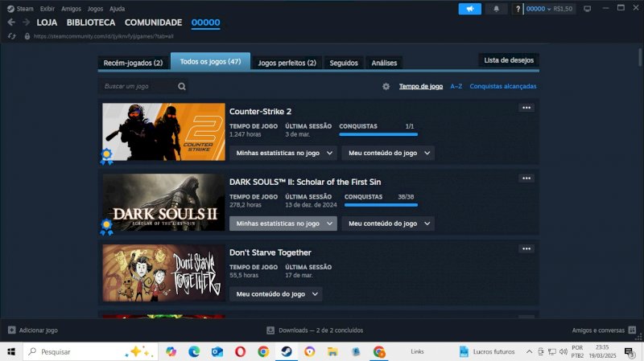Open the games list settings gear
The height and width of the screenshot is (361, 644).
coord(386,86)
